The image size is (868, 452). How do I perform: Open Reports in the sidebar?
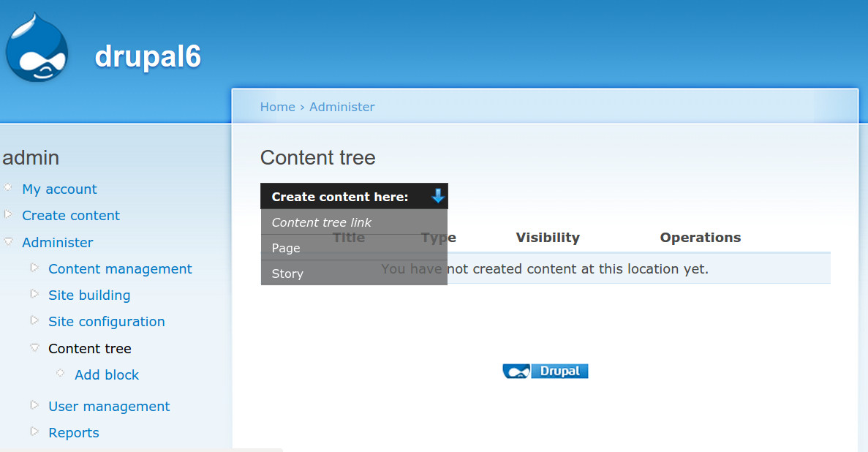coord(74,432)
